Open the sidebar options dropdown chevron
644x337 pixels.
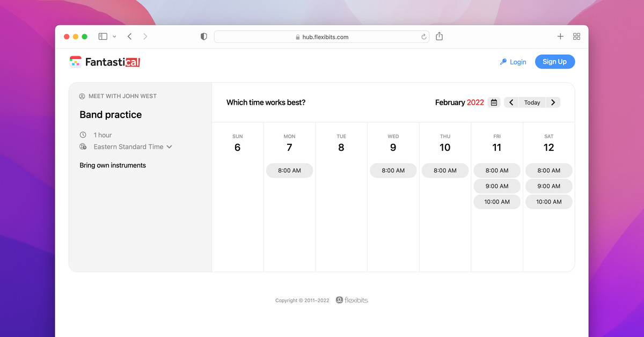114,36
